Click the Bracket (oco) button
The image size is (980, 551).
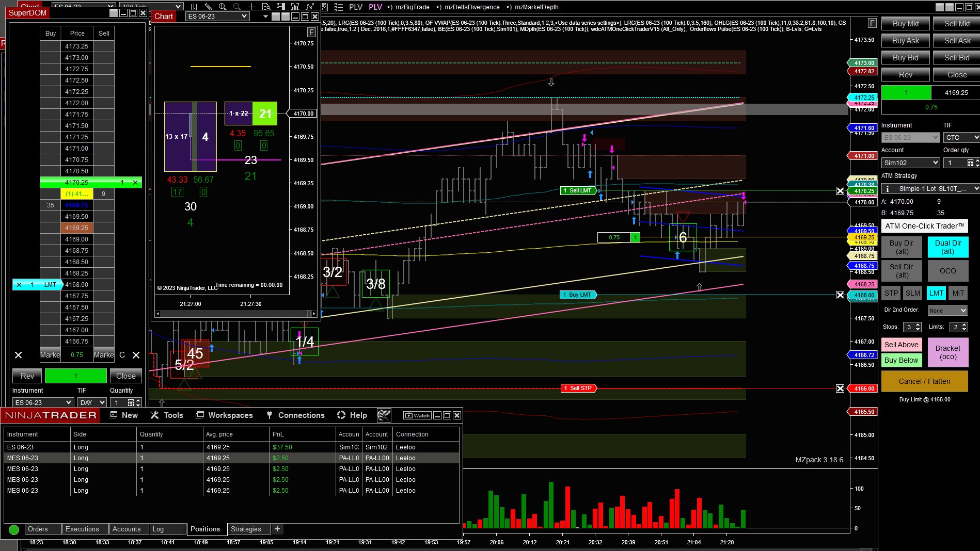point(948,352)
